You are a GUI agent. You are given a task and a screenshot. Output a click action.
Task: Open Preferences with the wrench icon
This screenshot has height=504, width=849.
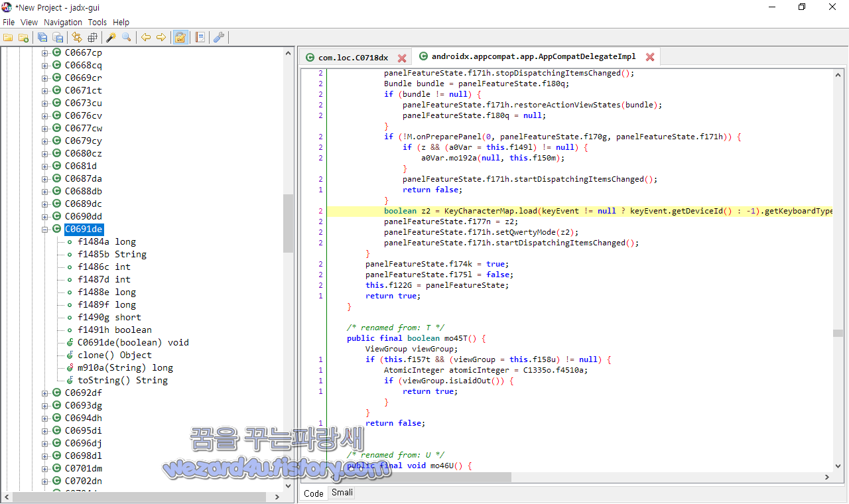pos(218,37)
